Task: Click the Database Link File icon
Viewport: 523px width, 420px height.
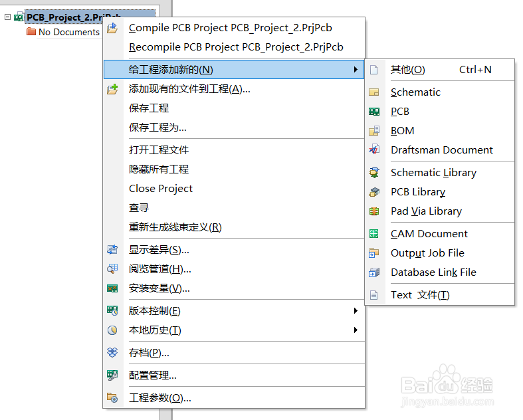Action: click(374, 272)
